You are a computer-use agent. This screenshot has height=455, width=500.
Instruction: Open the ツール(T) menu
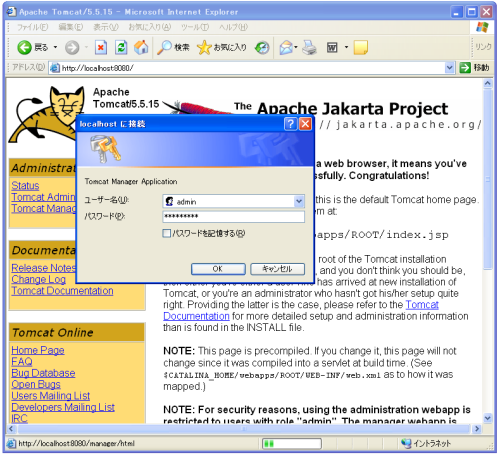(195, 27)
